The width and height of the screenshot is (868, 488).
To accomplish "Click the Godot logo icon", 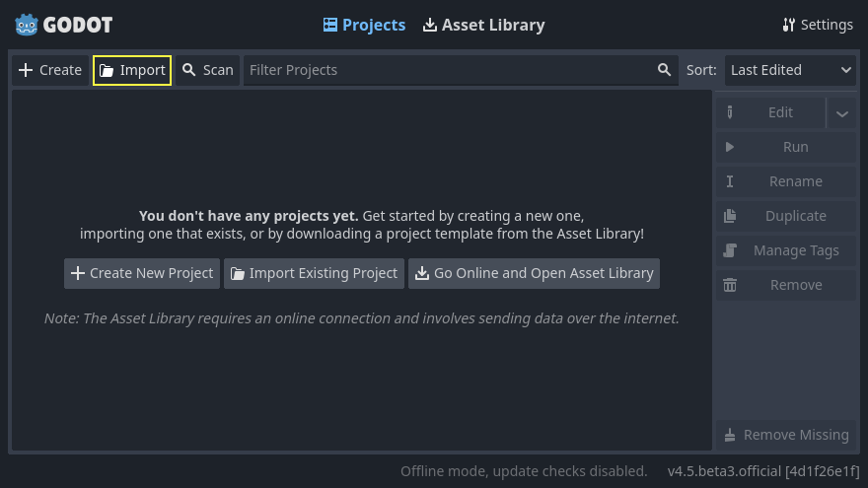I will point(27,25).
